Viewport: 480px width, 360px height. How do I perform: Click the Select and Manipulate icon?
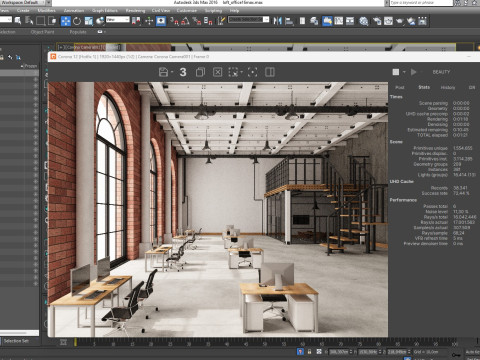(x=149, y=21)
